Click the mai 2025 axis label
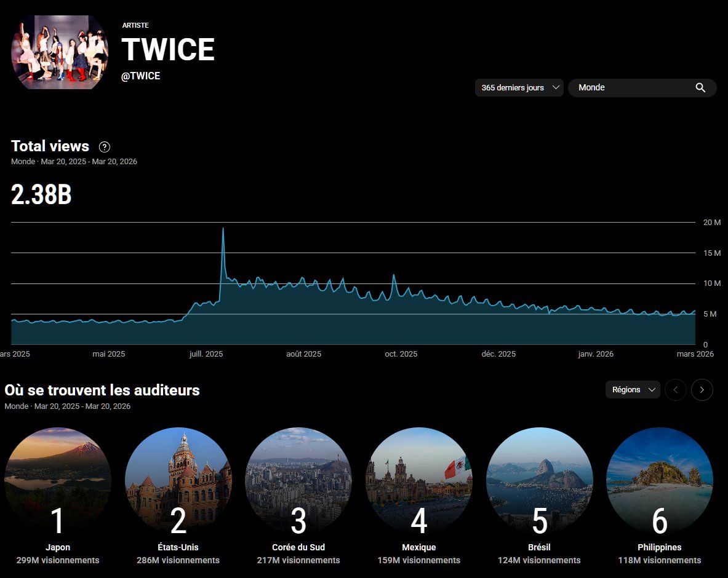Screen dimensions: 728x578 coord(109,354)
